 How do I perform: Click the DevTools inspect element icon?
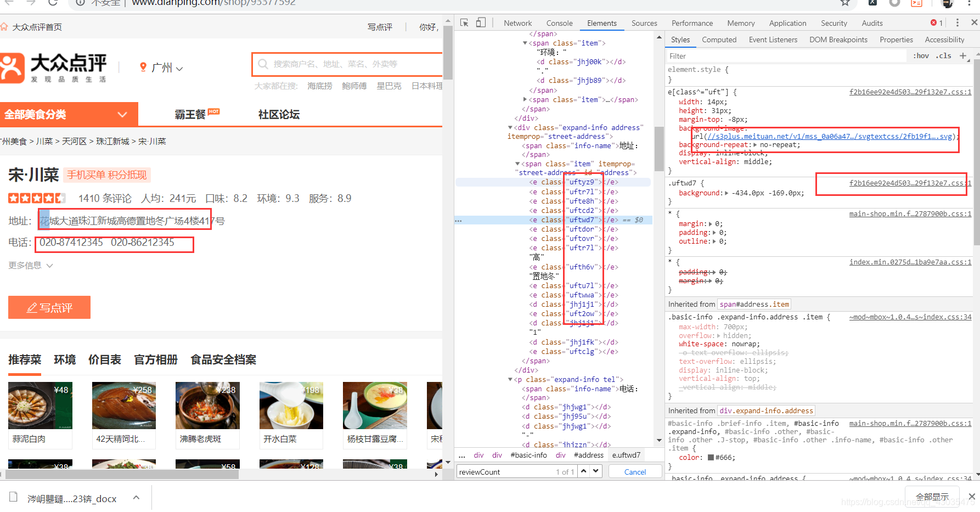tap(464, 22)
